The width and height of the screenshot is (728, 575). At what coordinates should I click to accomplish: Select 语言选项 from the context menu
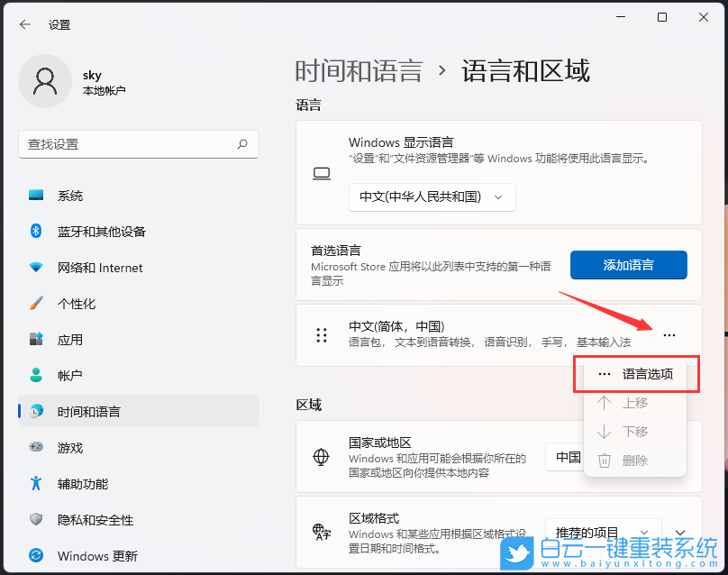(x=636, y=373)
